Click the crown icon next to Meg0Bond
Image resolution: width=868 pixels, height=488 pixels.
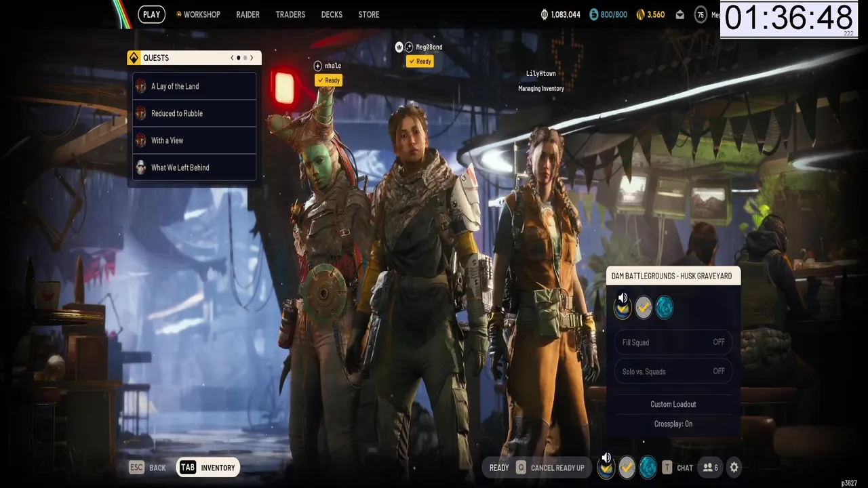pos(399,47)
